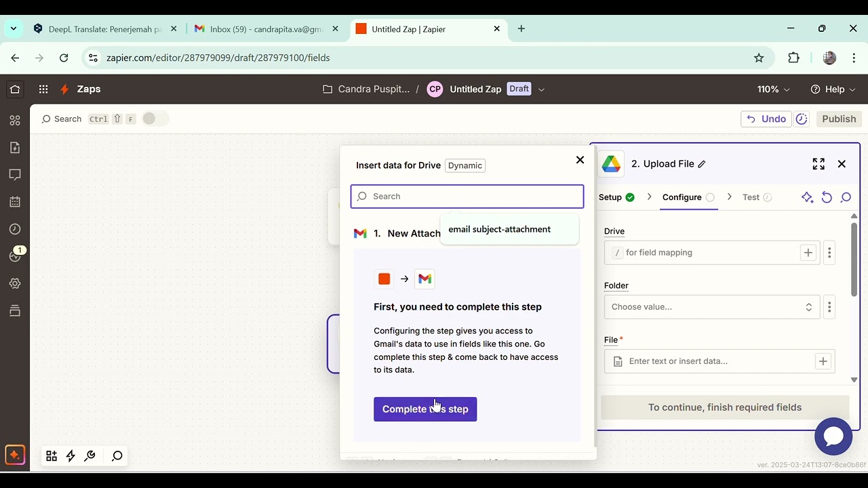Open advanced settings gear in sidebar

(x=15, y=283)
